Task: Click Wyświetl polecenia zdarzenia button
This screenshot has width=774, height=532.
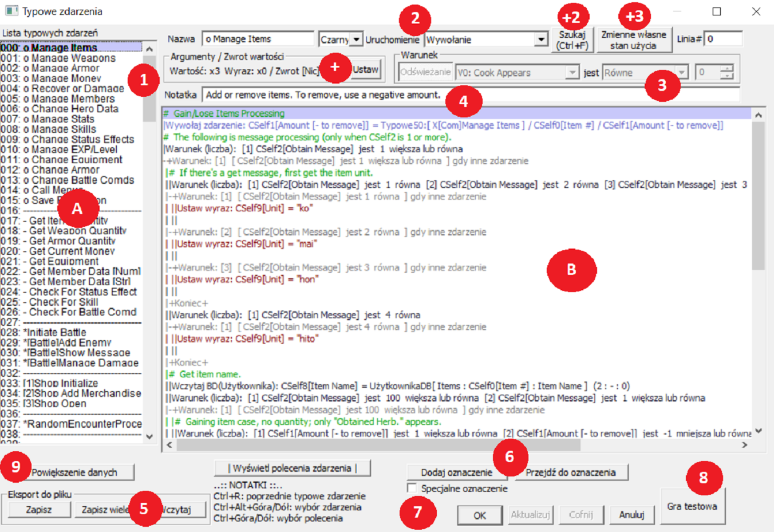Action: [292, 468]
